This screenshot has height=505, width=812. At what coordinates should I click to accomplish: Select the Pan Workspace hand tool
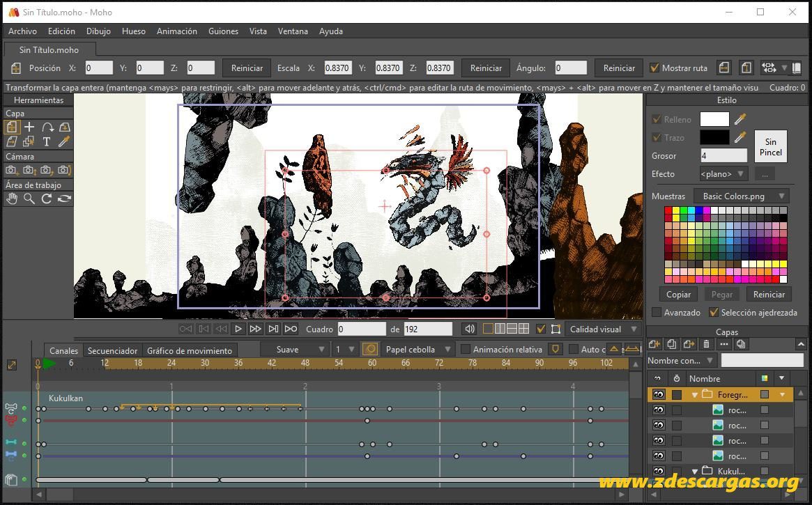click(11, 199)
